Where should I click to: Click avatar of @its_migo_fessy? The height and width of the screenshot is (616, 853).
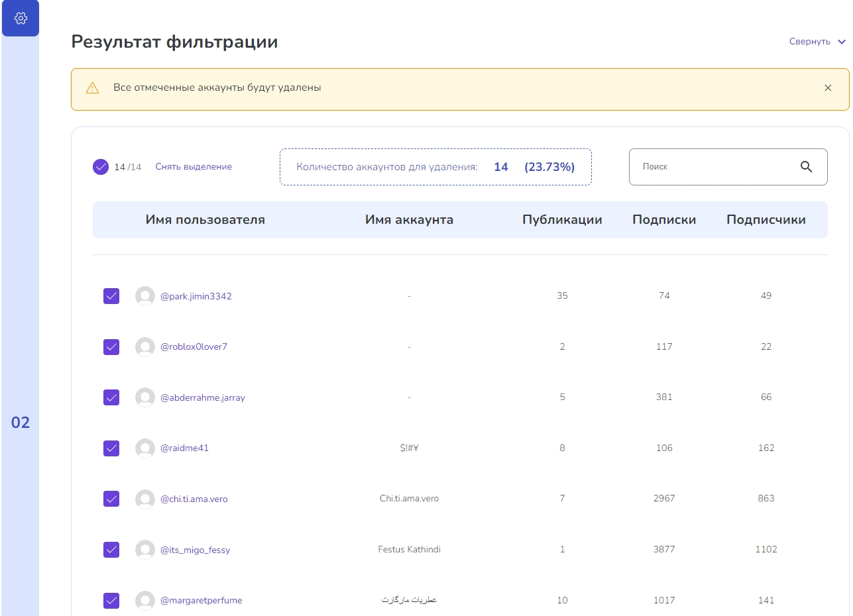click(x=145, y=550)
